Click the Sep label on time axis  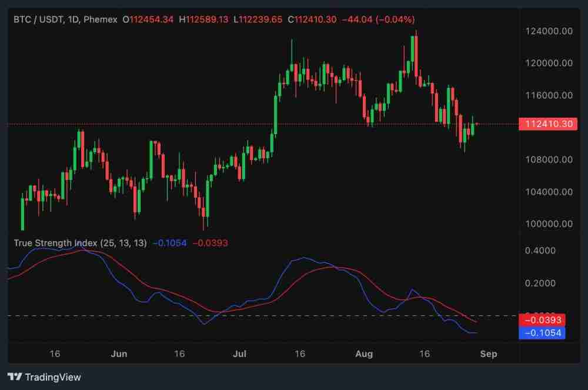pyautogui.click(x=489, y=354)
